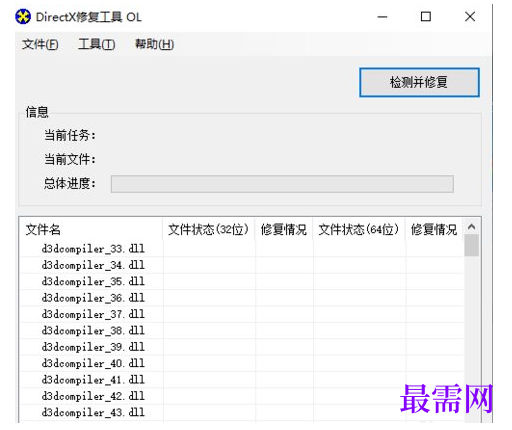Minimize the DirectX修复工具 window
Image resolution: width=512 pixels, height=430 pixels.
tap(382, 17)
